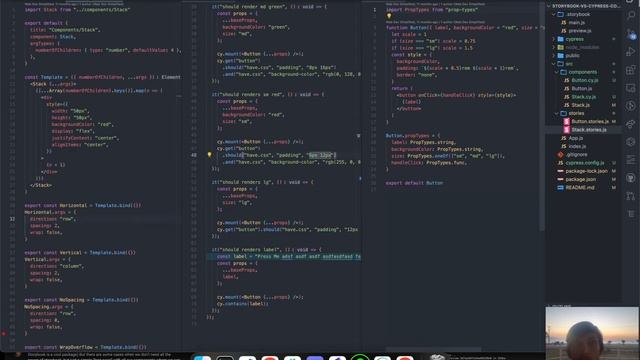640x360 pixels.
Task: Click 'export const Horizontal' line in left editor
Action: point(83,205)
